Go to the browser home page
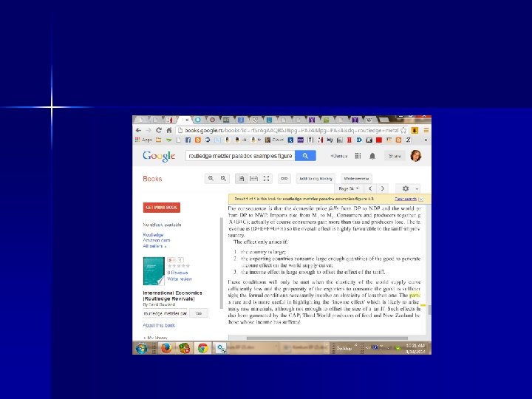 tap(169, 130)
